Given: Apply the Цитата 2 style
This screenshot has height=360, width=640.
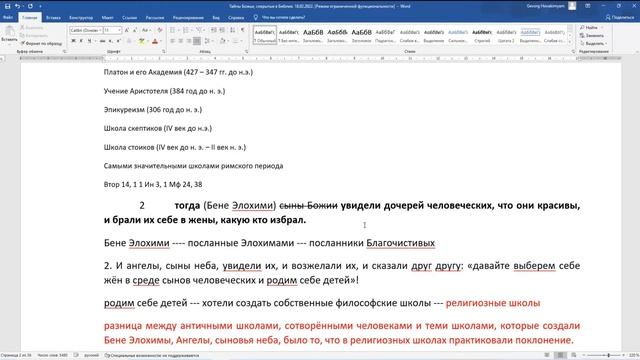Looking at the screenshot, I should click(506, 35).
